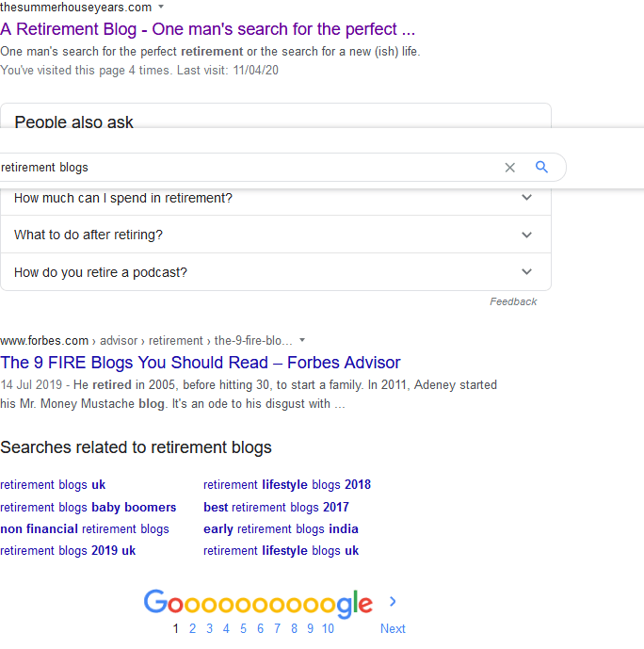Go to results page 2
Image resolution: width=644 pixels, height=649 pixels.
click(192, 628)
